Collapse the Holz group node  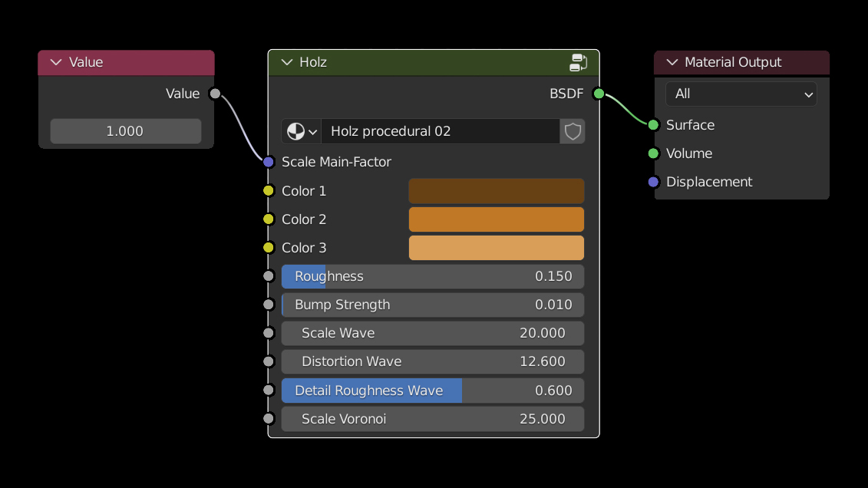pyautogui.click(x=287, y=62)
